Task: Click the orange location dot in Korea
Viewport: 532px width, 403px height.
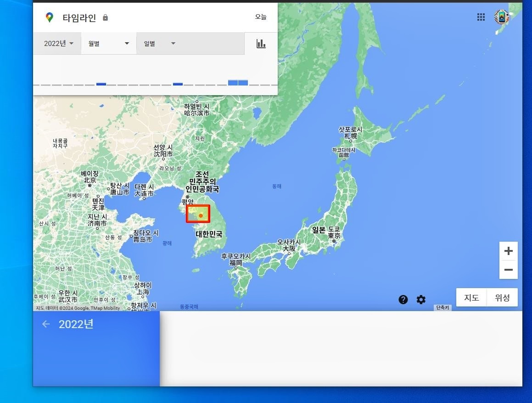Action: pos(201,216)
